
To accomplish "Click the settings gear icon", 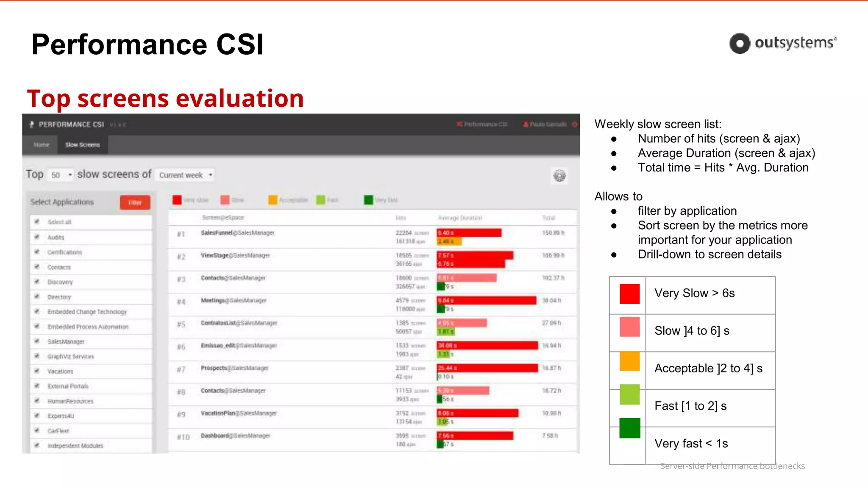I will click(x=559, y=175).
